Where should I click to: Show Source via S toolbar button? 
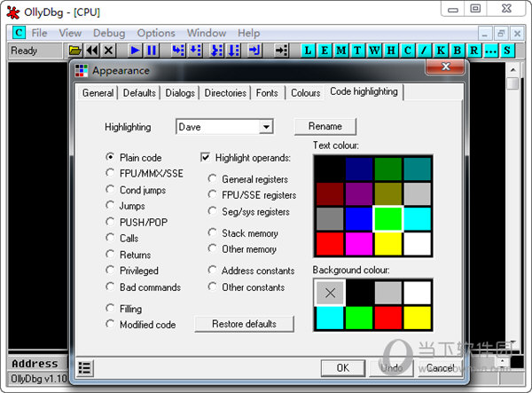point(507,51)
